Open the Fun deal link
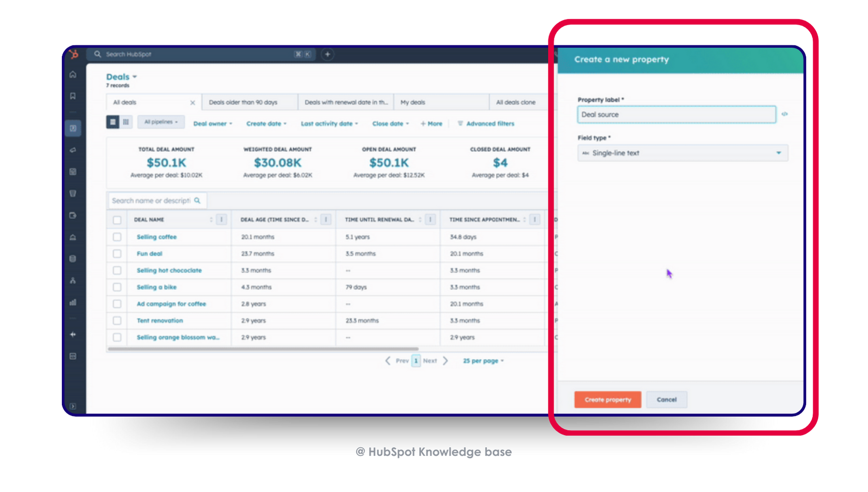868x492 pixels. [149, 254]
